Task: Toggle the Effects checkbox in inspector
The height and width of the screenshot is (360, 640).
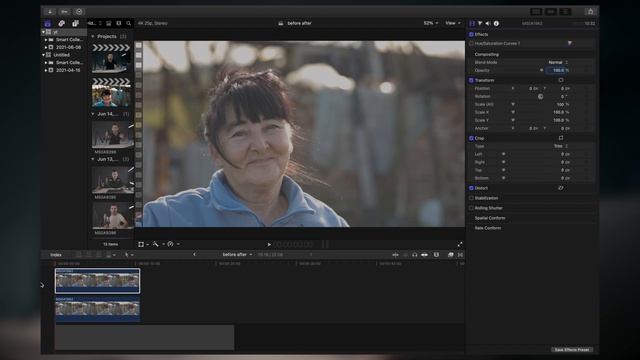Action: [x=471, y=34]
